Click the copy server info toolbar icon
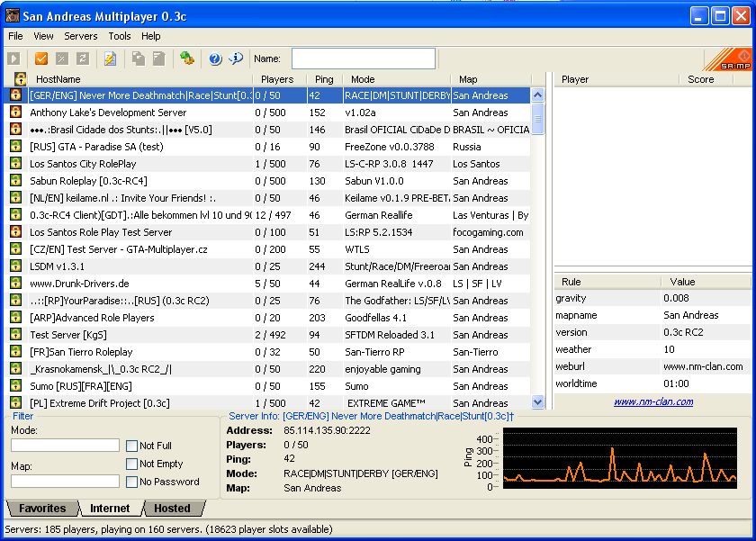Screen dimensions: 756x541 point(138,59)
